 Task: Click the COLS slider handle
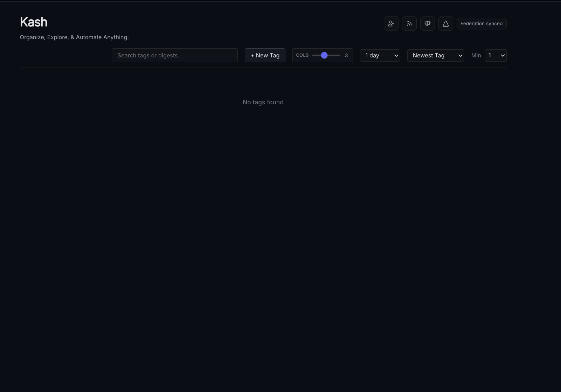[x=324, y=56]
